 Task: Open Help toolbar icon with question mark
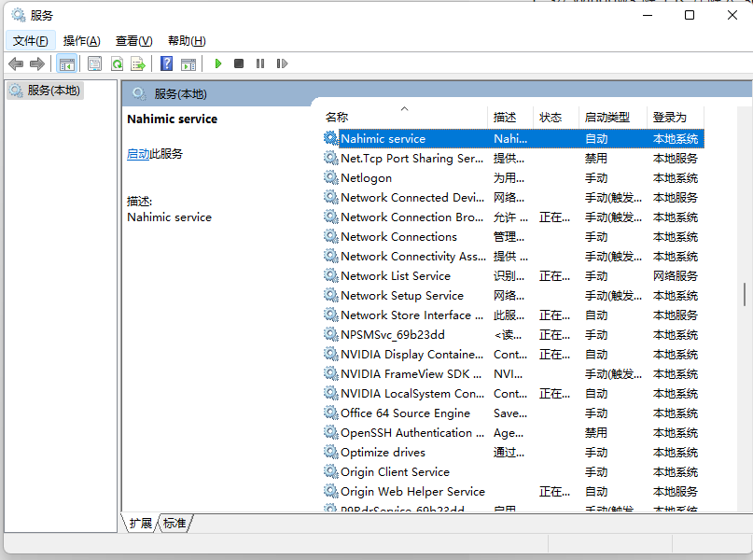pyautogui.click(x=166, y=63)
